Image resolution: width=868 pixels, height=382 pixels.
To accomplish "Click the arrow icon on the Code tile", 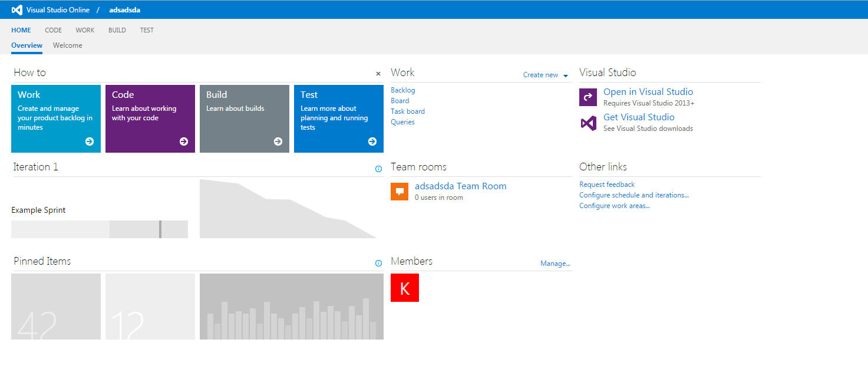I will click(x=184, y=141).
